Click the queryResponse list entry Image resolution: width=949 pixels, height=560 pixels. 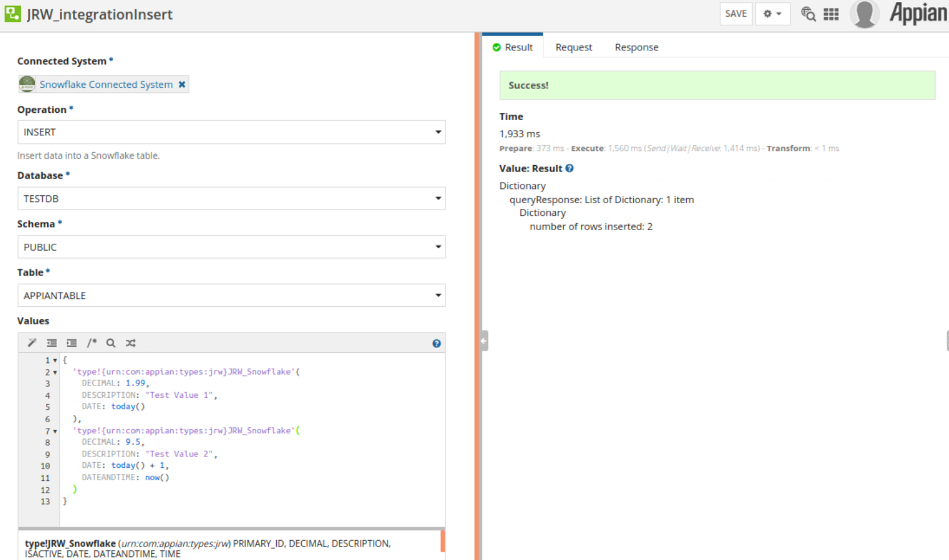pyautogui.click(x=602, y=200)
